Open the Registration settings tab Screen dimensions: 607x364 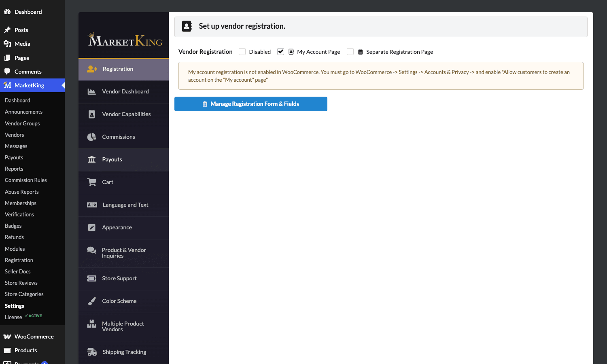tap(123, 69)
